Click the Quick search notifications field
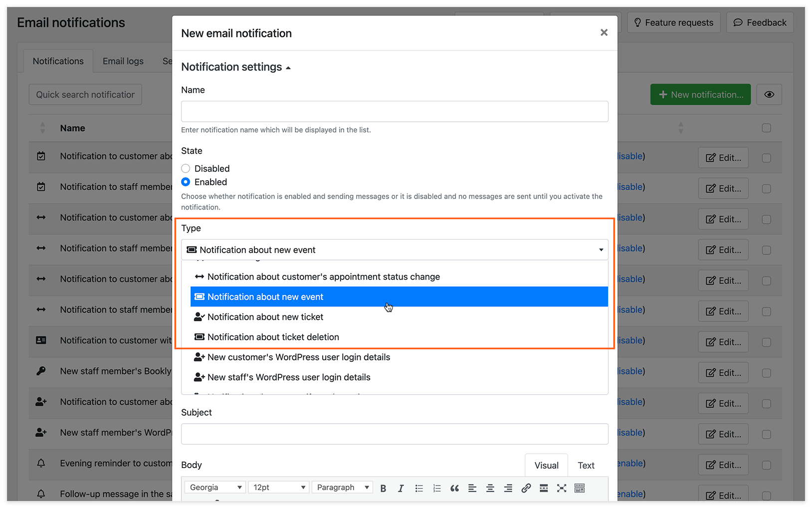 85,94
